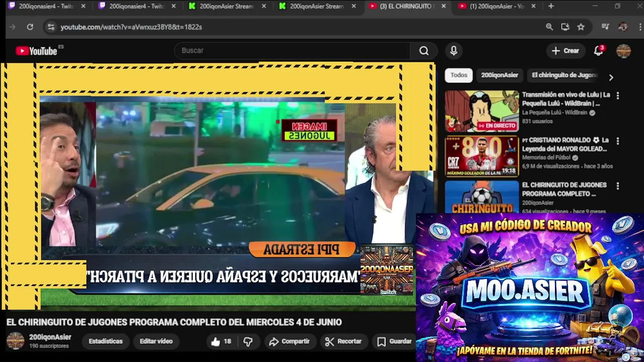This screenshot has width=644, height=362.
Task: Close the second 200iqonasier4 Twitch tab
Action: (x=174, y=7)
